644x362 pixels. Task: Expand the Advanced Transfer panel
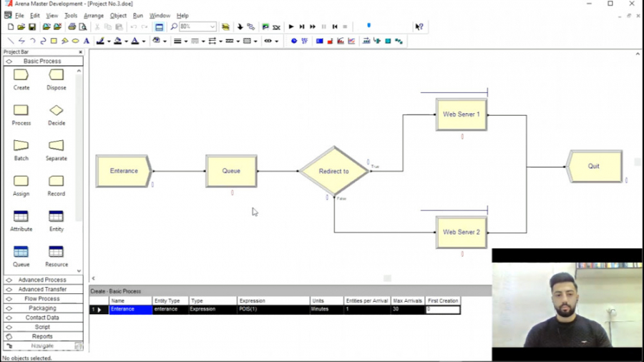click(x=43, y=289)
